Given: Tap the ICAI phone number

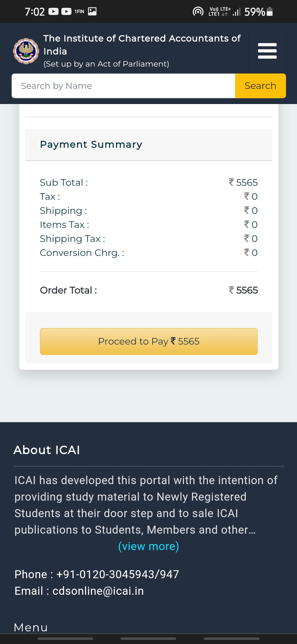Looking at the screenshot, I should (x=117, y=574).
